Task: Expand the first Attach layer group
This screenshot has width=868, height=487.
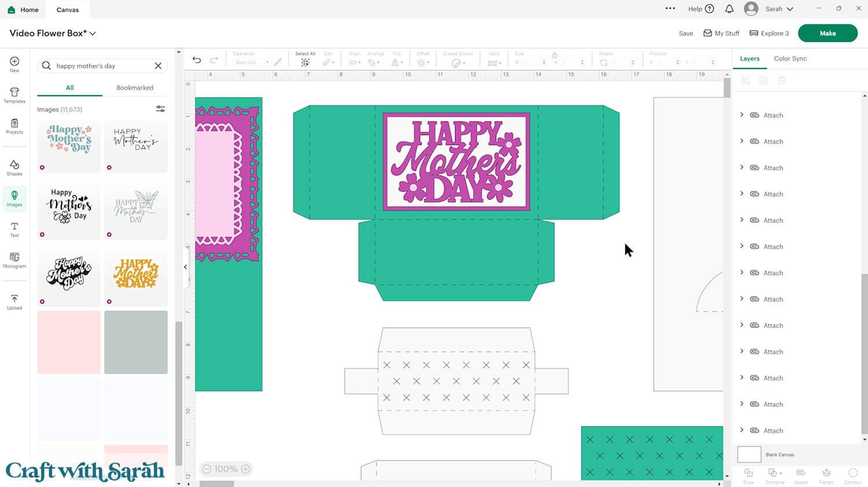Action: (x=742, y=115)
